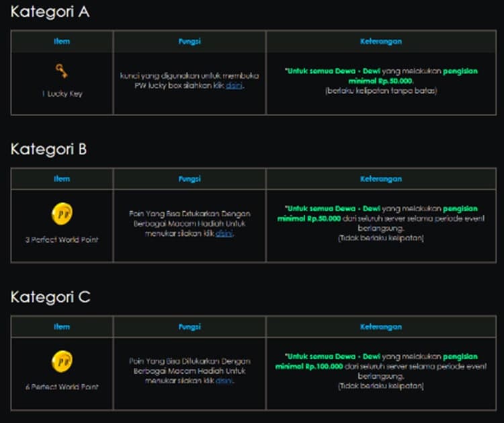Click the Fungsi column header in Kategori A
This screenshot has width=504, height=423.
(x=190, y=41)
